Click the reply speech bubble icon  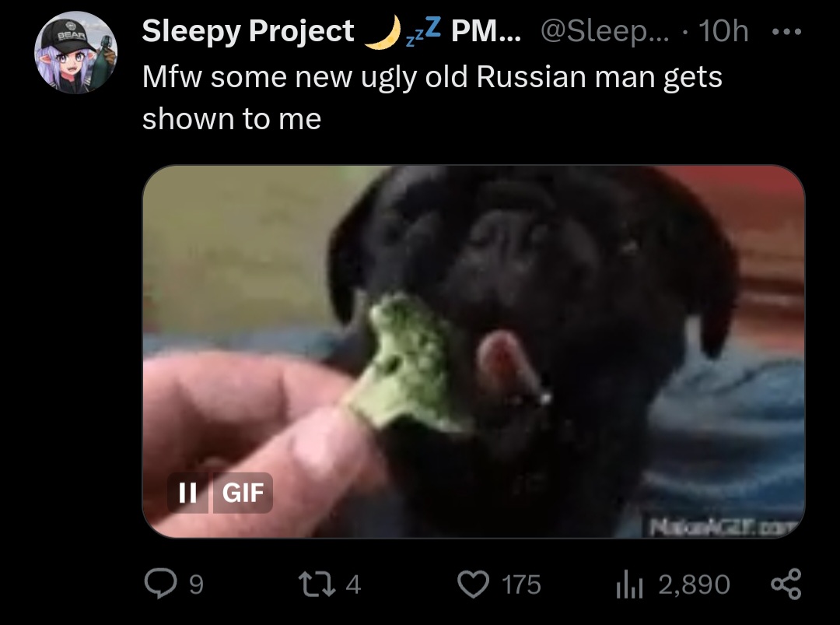point(160,584)
